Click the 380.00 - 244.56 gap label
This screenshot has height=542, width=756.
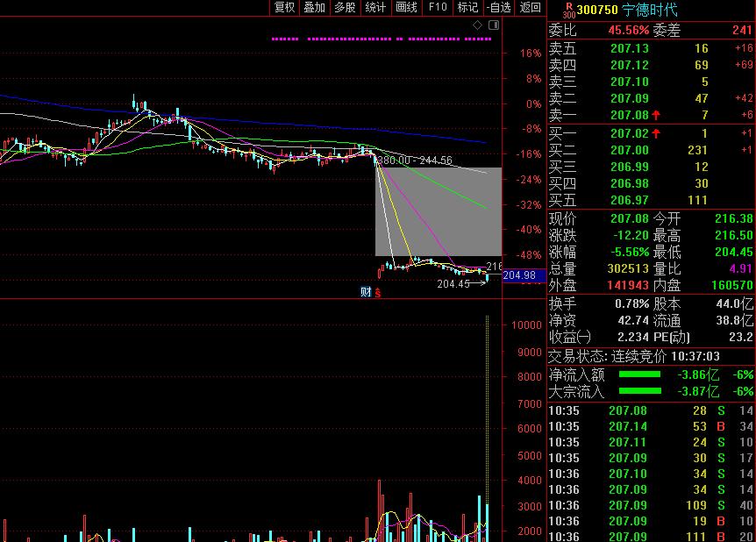pos(415,160)
